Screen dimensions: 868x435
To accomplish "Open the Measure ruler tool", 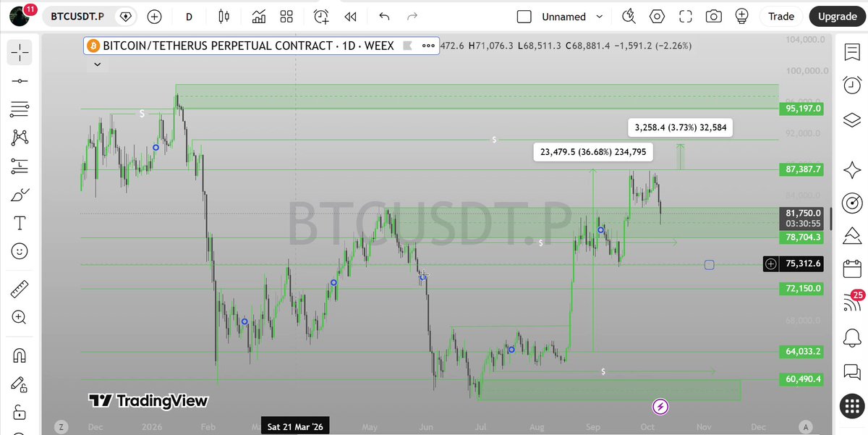I will (20, 289).
